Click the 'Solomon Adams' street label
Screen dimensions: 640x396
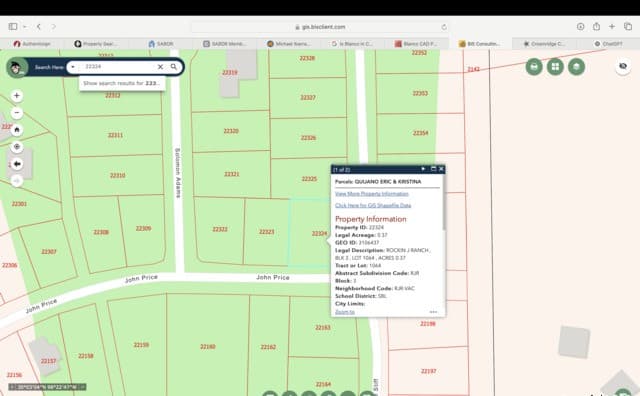tap(178, 173)
